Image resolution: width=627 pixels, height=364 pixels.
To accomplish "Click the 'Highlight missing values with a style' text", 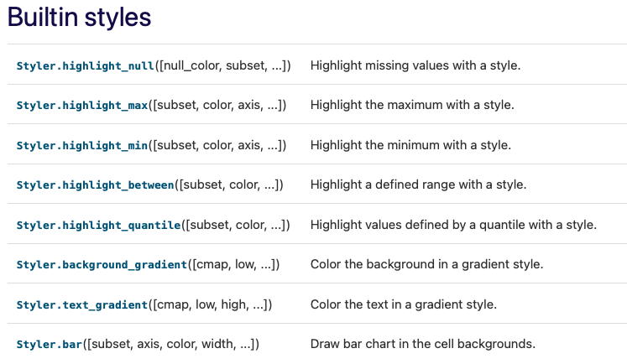I will click(415, 65).
